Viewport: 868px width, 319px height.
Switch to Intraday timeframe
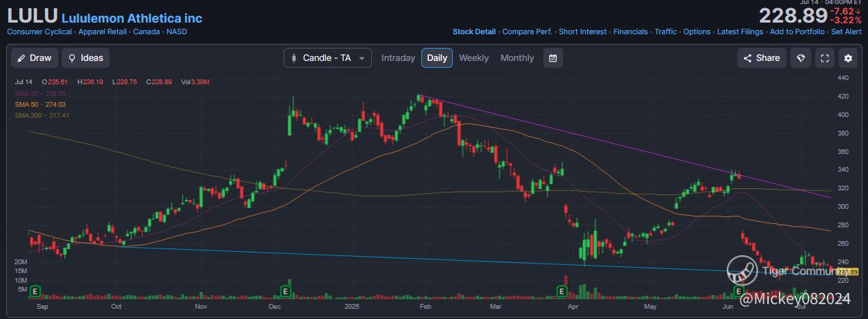[398, 58]
